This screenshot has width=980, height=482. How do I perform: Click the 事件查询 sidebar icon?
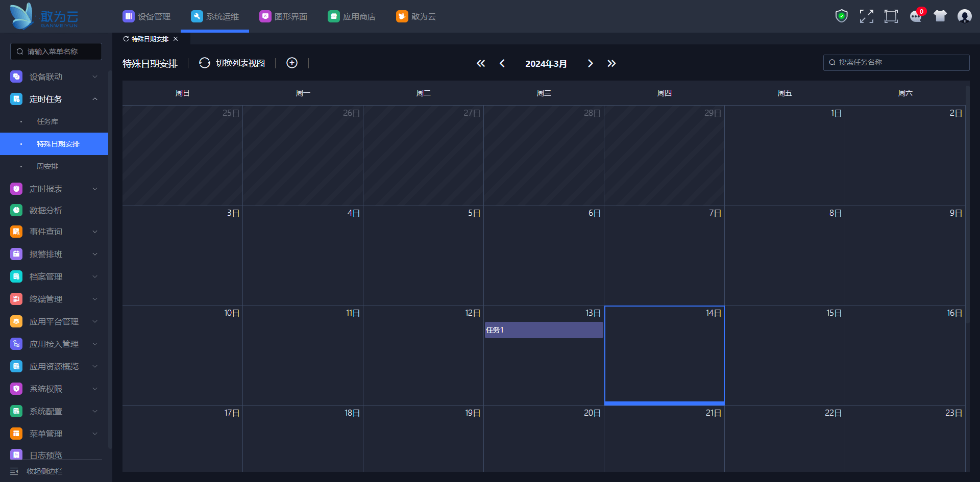(16, 232)
